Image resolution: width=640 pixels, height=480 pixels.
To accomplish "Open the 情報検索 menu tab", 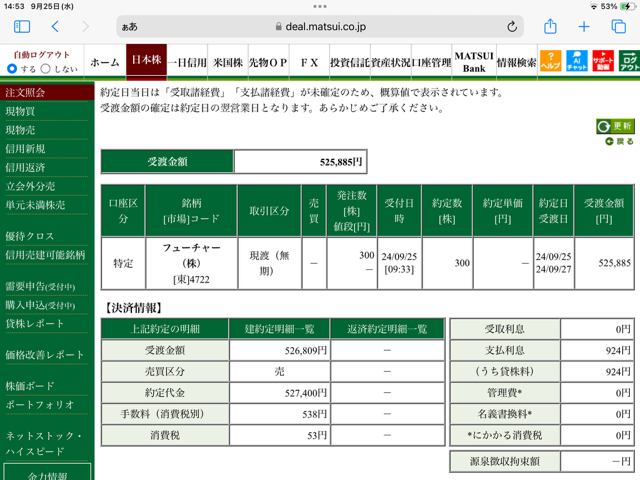I will pos(516,62).
